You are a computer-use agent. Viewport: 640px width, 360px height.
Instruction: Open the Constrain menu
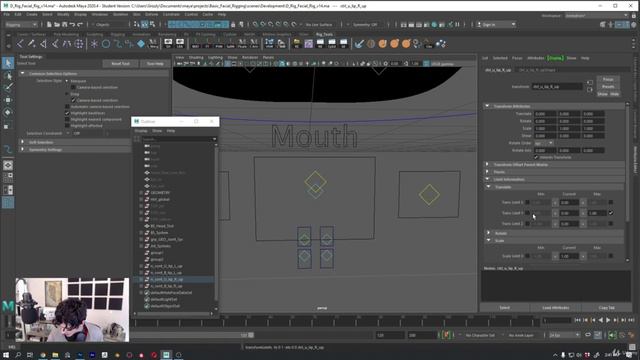[x=171, y=14]
